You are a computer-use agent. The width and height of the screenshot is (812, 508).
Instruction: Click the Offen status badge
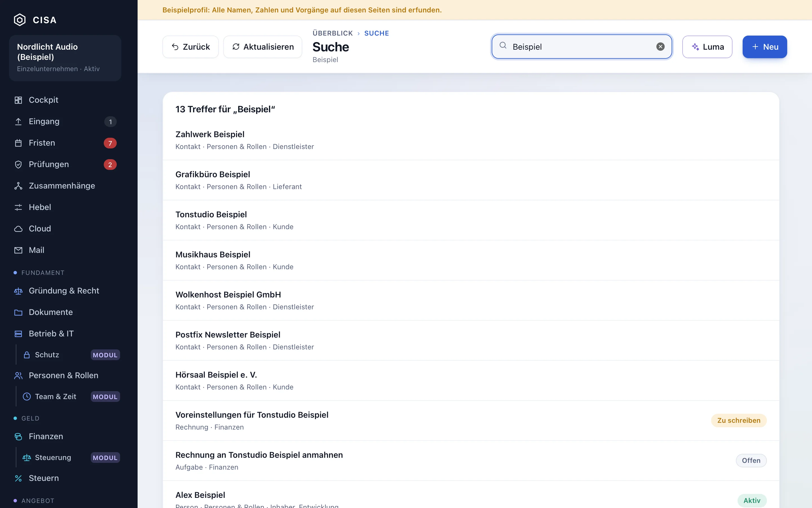(751, 460)
